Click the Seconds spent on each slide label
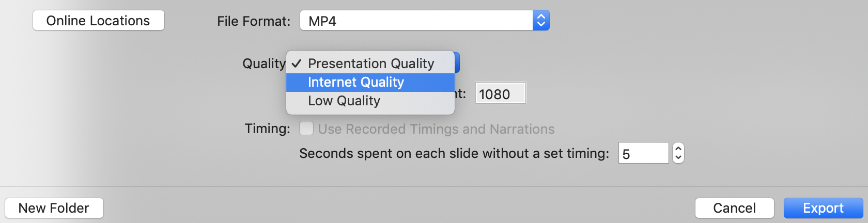868x223 pixels. click(454, 154)
